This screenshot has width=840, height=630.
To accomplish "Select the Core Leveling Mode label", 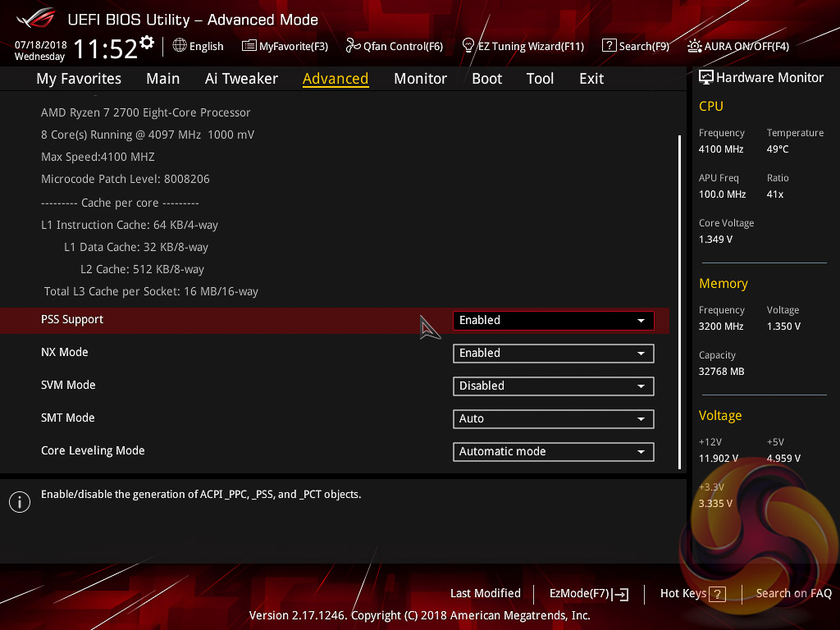I will (x=93, y=450).
